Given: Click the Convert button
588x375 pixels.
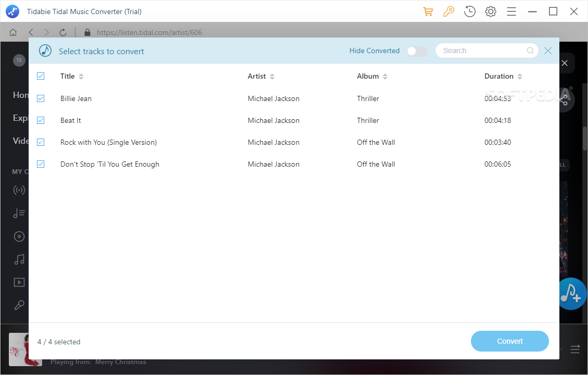Looking at the screenshot, I should coord(509,341).
